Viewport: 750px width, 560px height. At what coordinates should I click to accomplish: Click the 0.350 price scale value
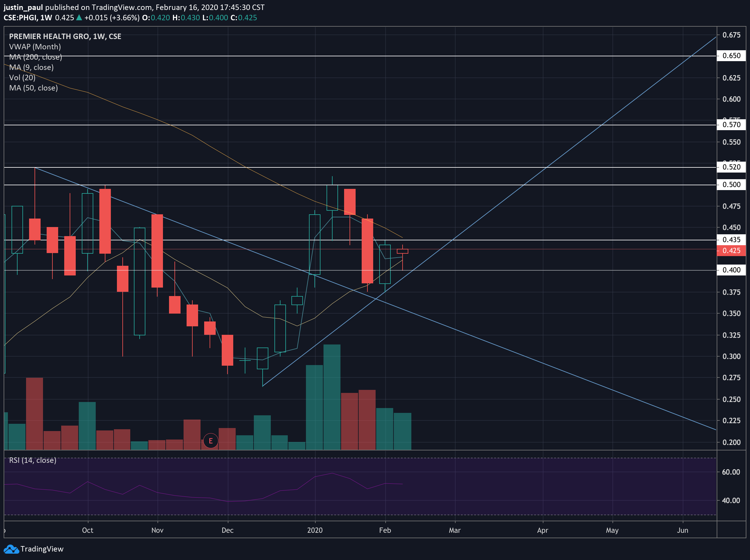(732, 313)
